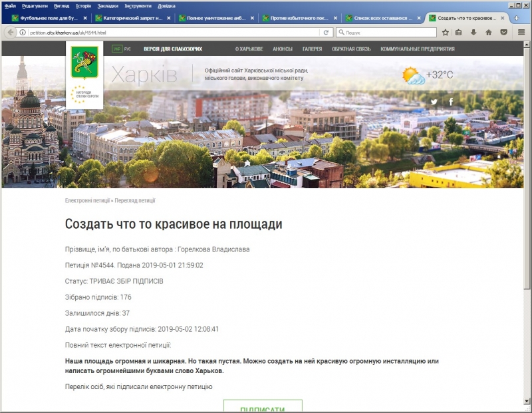Image resolution: width=532 pixels, height=413 pixels.
Task: Reload the page with refresh icon
Action: tap(326, 32)
